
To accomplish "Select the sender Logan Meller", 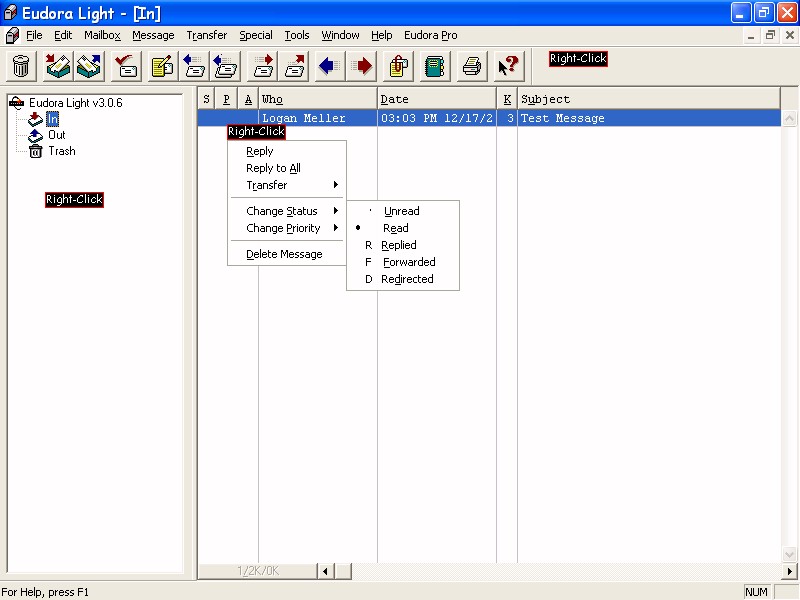I will [x=304, y=118].
